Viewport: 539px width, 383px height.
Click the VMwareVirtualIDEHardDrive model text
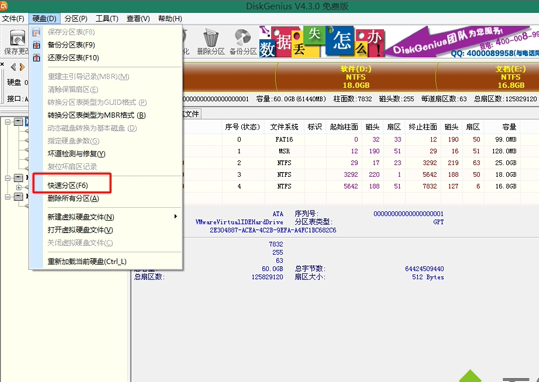coord(239,222)
